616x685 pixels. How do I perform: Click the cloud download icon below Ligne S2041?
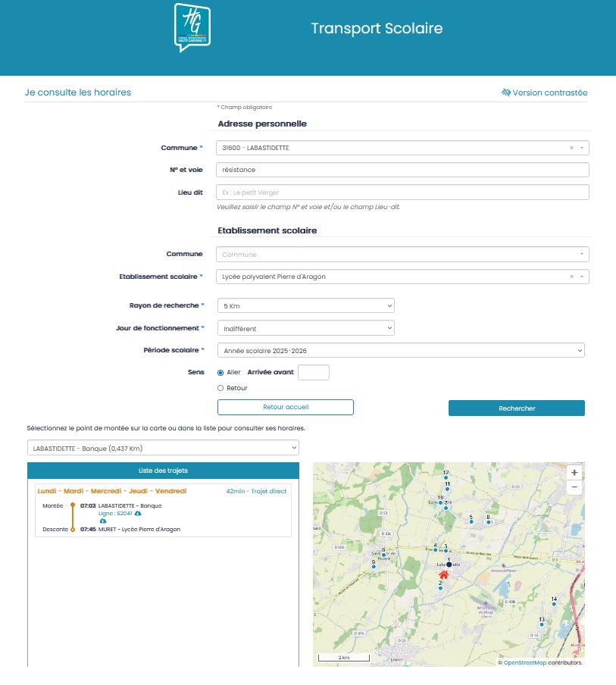pos(103,521)
